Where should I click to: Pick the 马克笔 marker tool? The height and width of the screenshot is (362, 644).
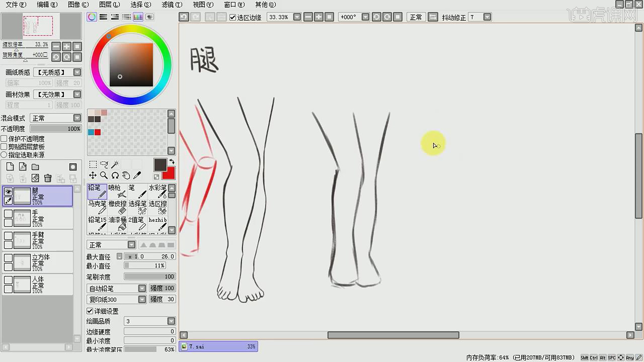(97, 207)
